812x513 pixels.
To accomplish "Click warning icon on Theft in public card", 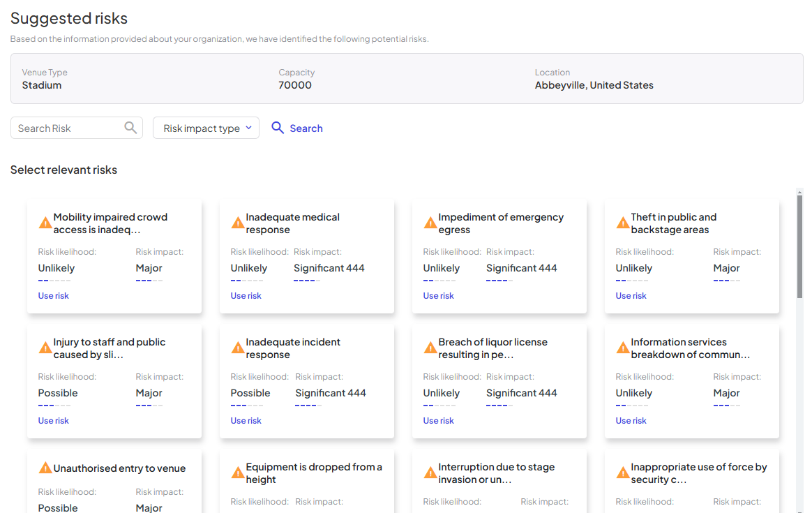I will coord(623,223).
